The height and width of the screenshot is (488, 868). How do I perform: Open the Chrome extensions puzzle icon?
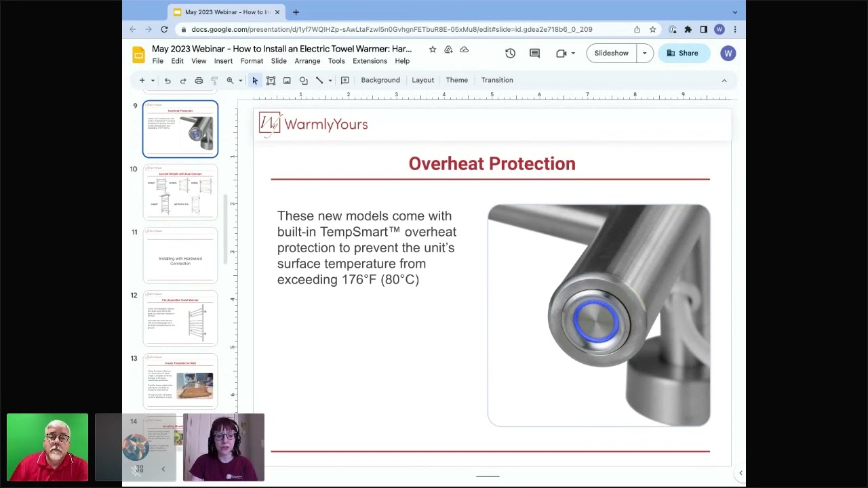tap(688, 29)
